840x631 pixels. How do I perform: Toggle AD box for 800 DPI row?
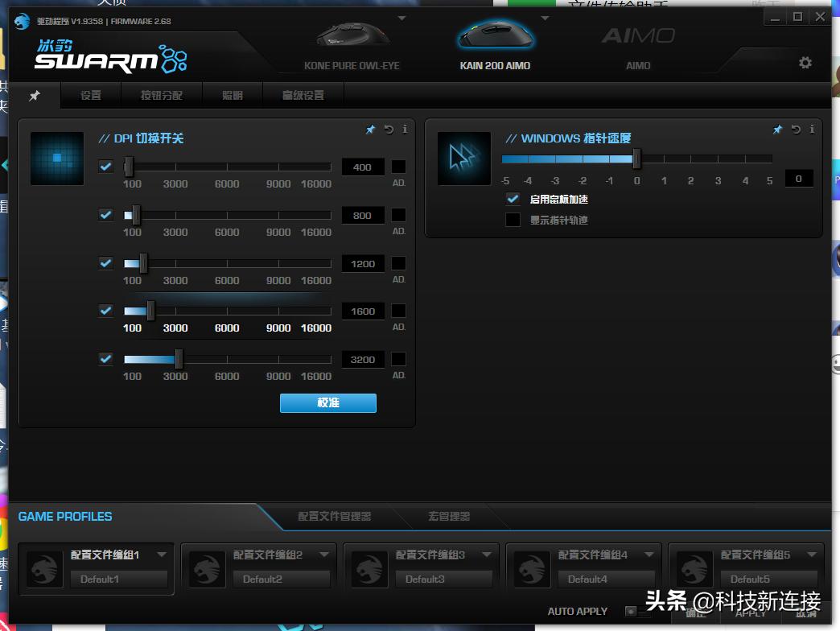(x=398, y=215)
